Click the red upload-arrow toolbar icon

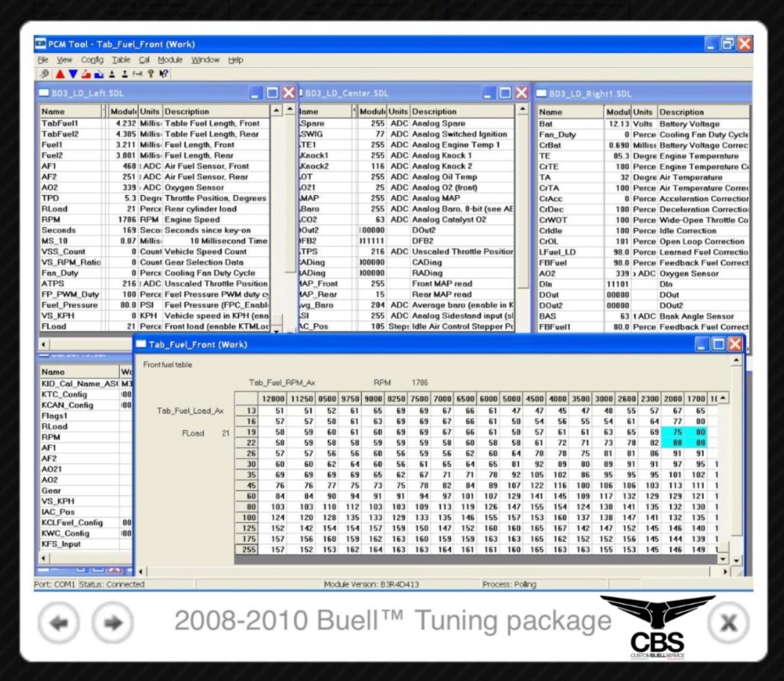click(86, 74)
